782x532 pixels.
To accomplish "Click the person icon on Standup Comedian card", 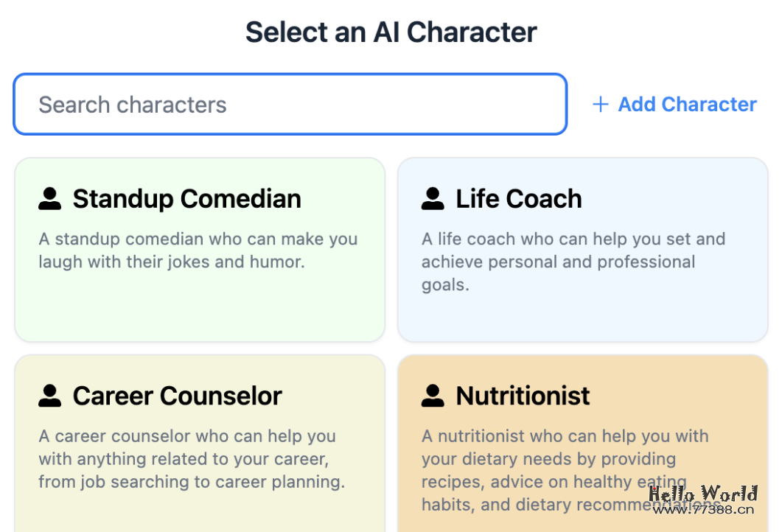I will point(49,197).
